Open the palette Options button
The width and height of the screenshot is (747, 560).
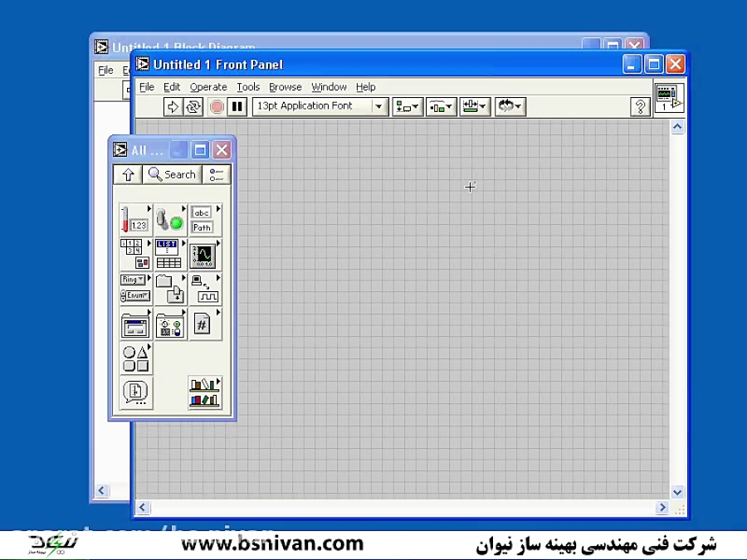(x=217, y=175)
